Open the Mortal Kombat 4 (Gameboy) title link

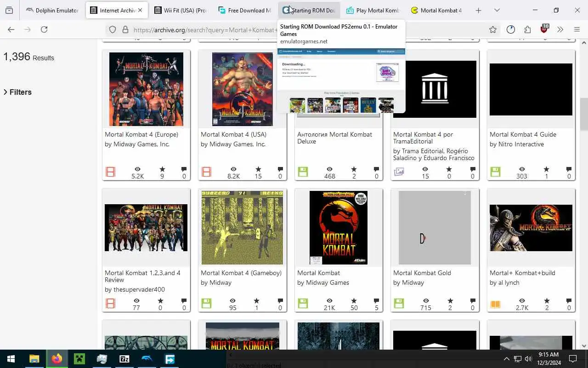pos(241,273)
